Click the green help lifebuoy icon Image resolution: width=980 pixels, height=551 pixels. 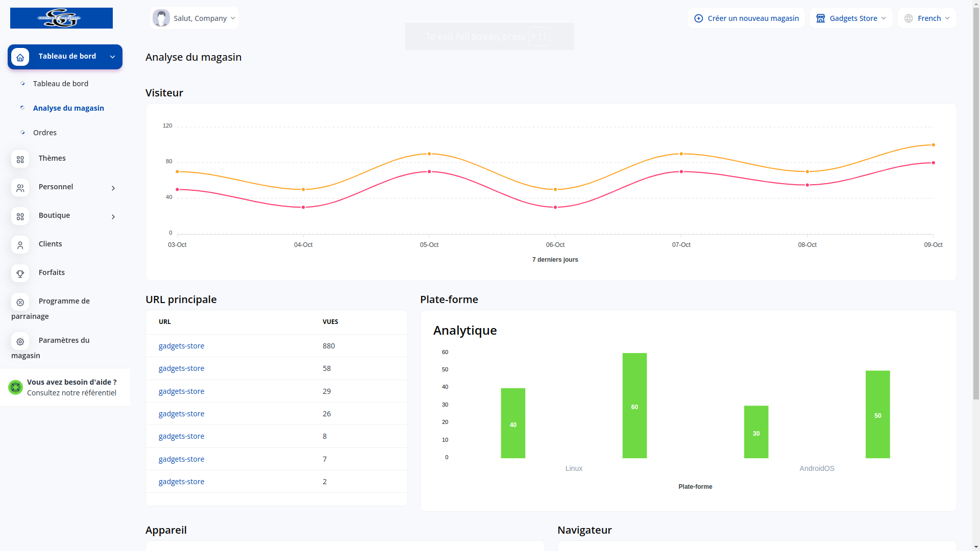[15, 387]
